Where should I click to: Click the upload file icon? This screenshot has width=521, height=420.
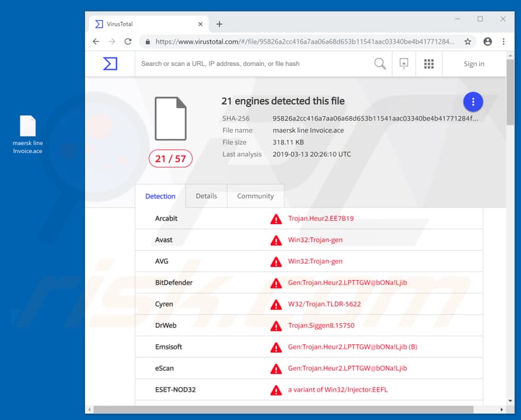point(404,63)
